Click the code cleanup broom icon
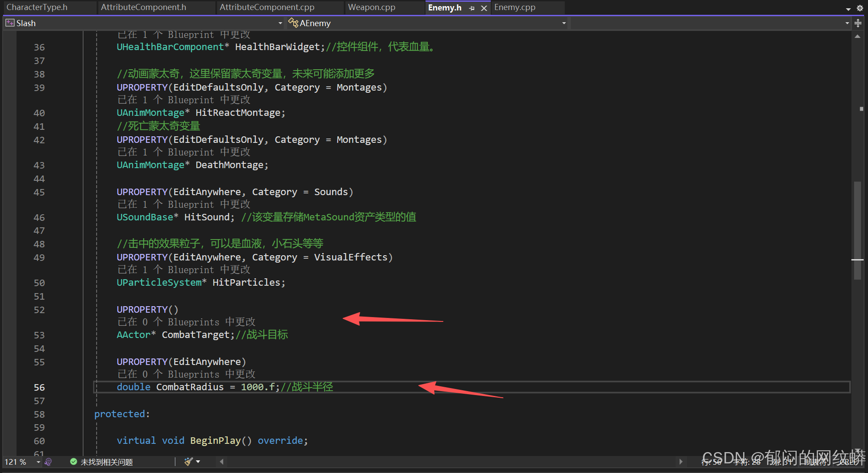The width and height of the screenshot is (868, 473). tap(188, 462)
